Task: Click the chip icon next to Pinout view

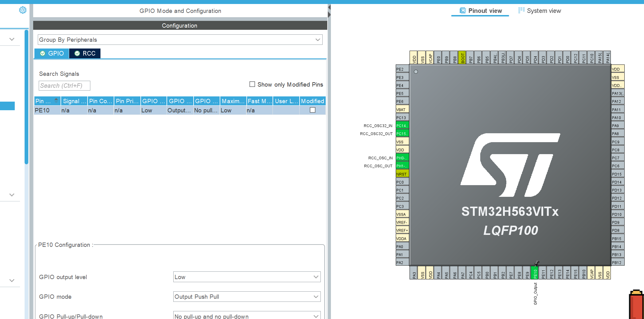Action: coord(463,10)
